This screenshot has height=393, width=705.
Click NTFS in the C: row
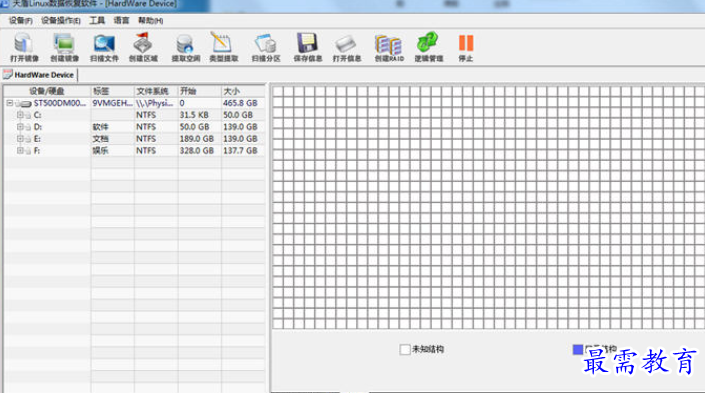point(146,115)
